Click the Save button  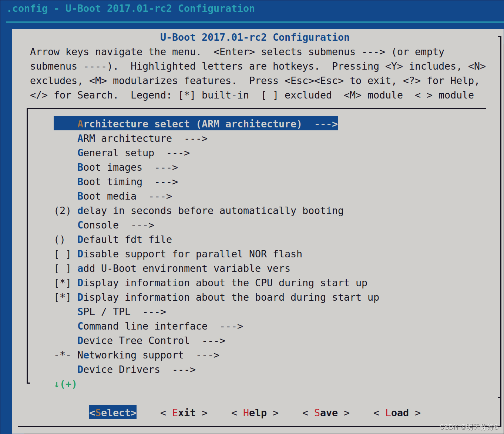[x=326, y=413]
